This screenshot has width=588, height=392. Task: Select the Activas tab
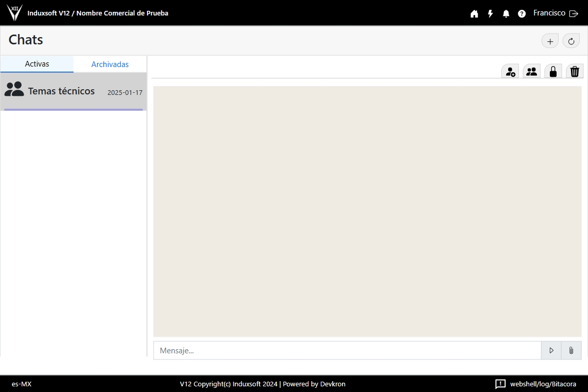(x=37, y=64)
